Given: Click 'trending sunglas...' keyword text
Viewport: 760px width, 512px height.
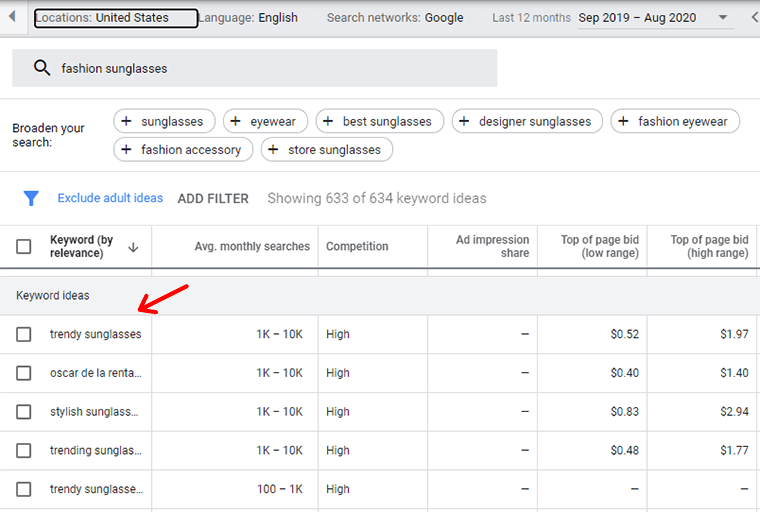Looking at the screenshot, I should (x=95, y=450).
